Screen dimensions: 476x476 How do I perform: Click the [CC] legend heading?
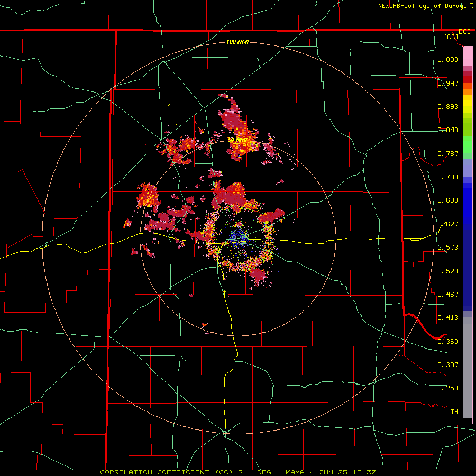[x=452, y=36]
